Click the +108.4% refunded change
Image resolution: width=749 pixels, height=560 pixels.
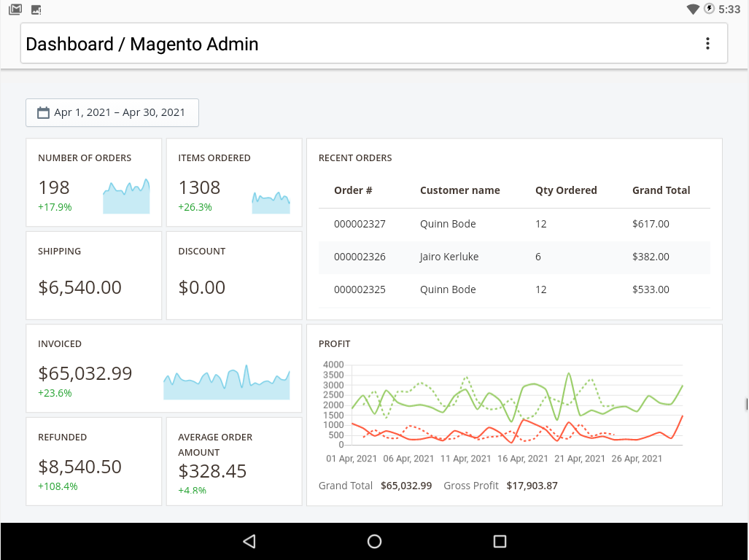point(58,486)
